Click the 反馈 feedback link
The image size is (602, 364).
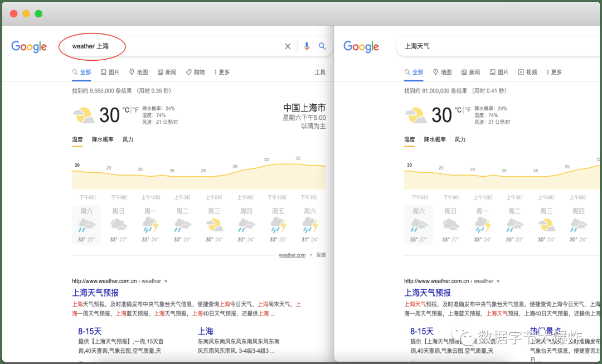pos(321,255)
